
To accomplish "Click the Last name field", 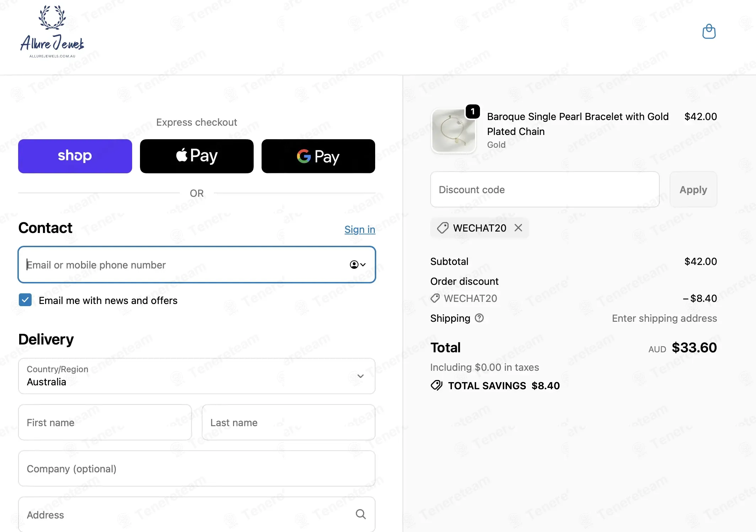I will pos(288,422).
